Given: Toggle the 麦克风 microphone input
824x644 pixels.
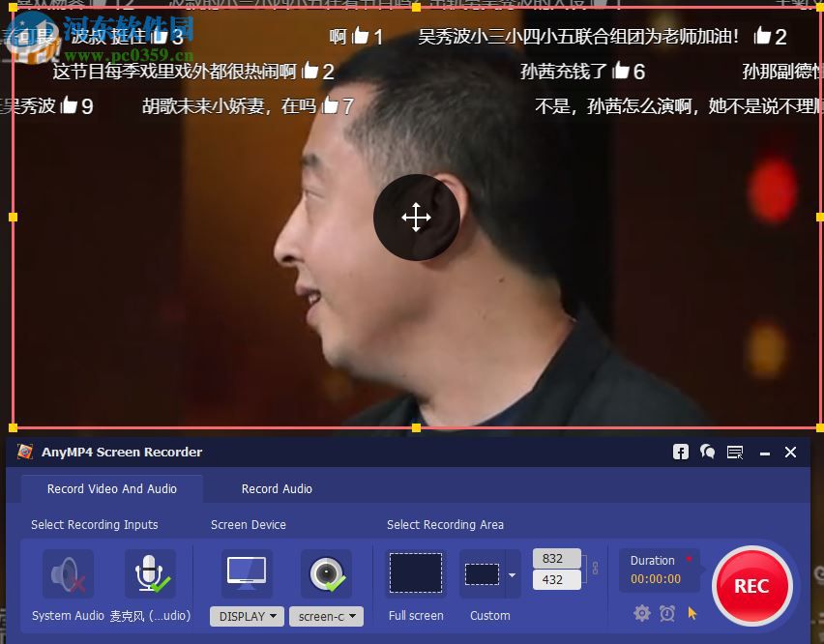Looking at the screenshot, I should [x=150, y=572].
